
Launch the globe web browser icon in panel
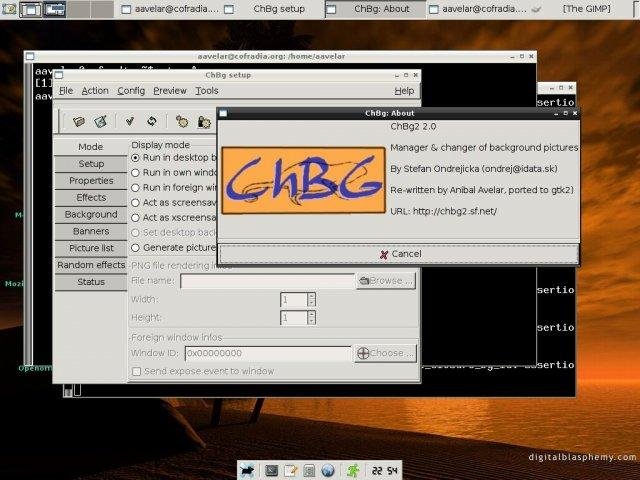click(328, 471)
